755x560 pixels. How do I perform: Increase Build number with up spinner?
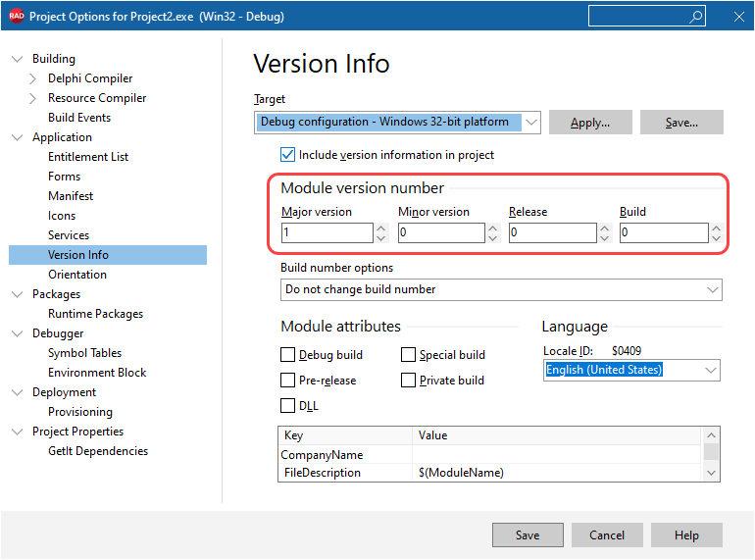(717, 228)
